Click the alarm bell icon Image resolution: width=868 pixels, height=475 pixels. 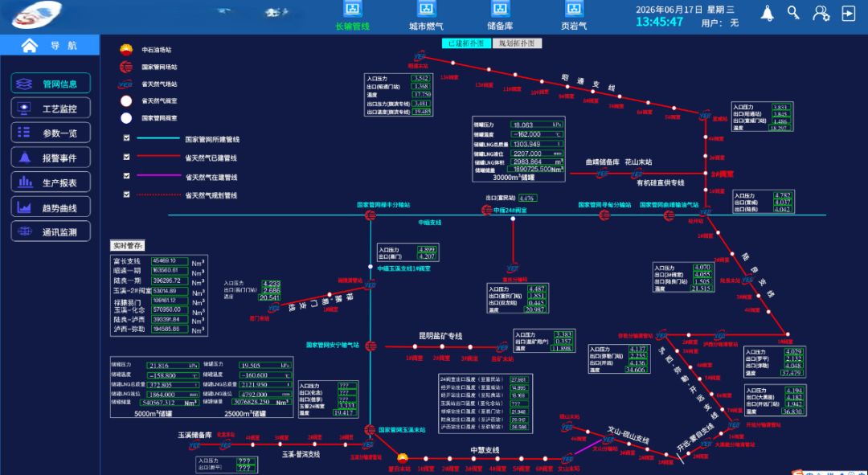pos(768,14)
